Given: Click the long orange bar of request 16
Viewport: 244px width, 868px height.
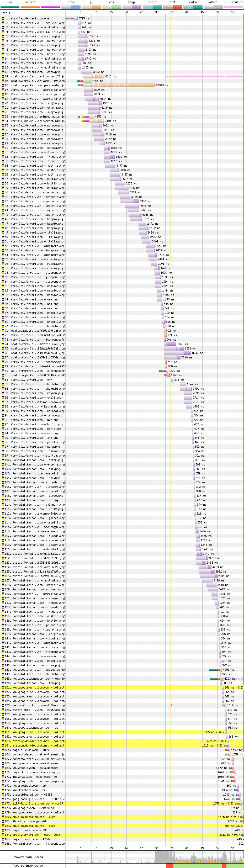Looking at the screenshot, I should click(x=120, y=85).
